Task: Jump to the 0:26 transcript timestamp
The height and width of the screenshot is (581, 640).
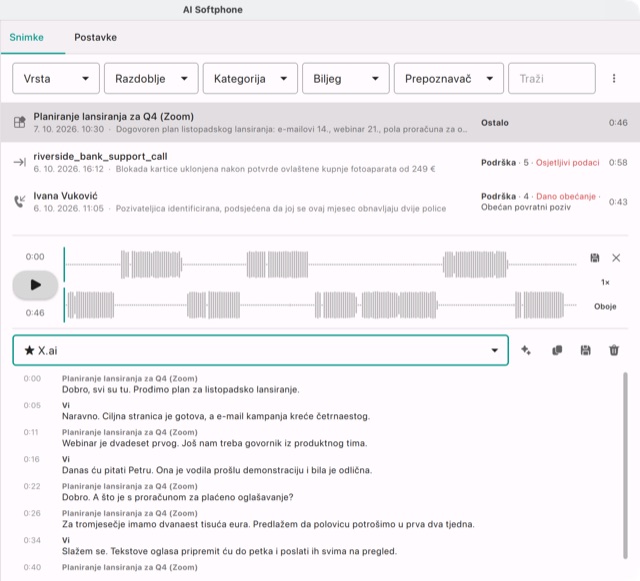Action: [x=32, y=513]
